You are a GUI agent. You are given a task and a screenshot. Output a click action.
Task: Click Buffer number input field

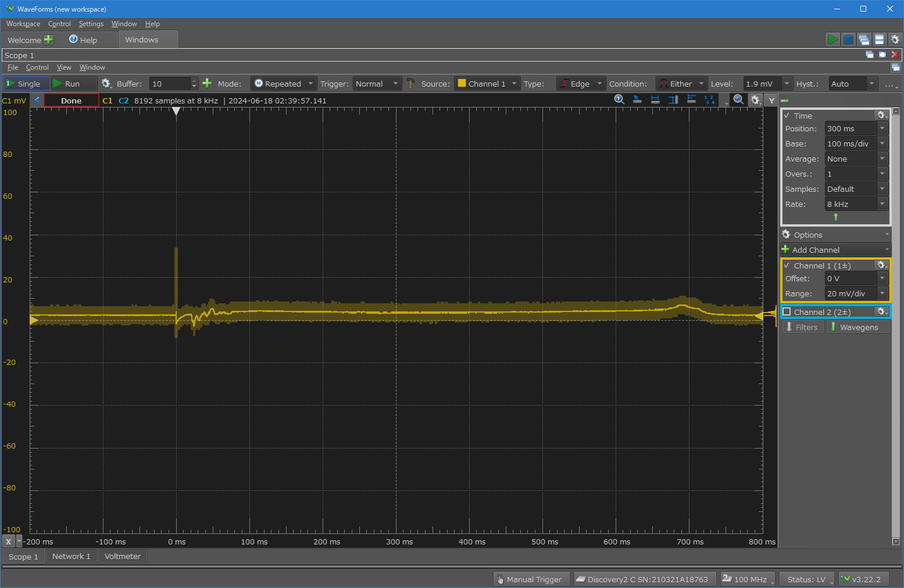point(170,84)
